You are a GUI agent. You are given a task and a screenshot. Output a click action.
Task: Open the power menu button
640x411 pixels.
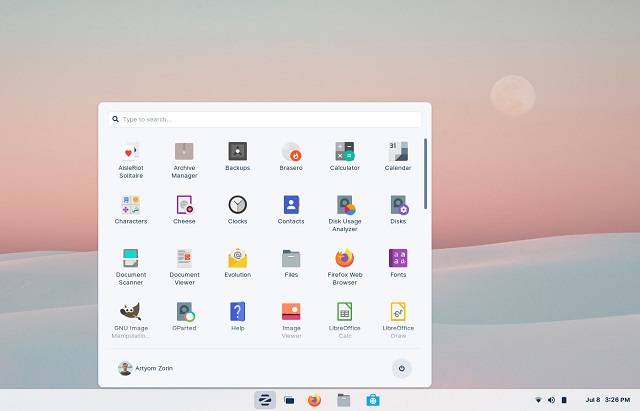[402, 368]
